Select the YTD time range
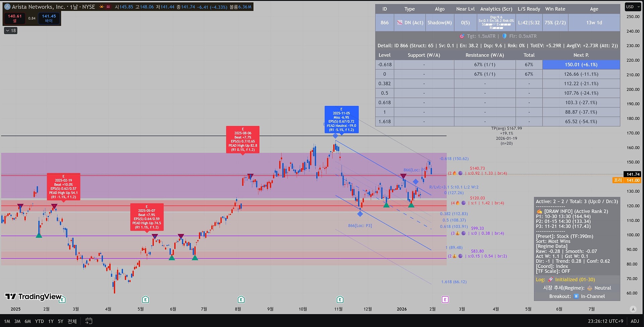Image resolution: width=644 pixels, height=327 pixels. [x=40, y=321]
